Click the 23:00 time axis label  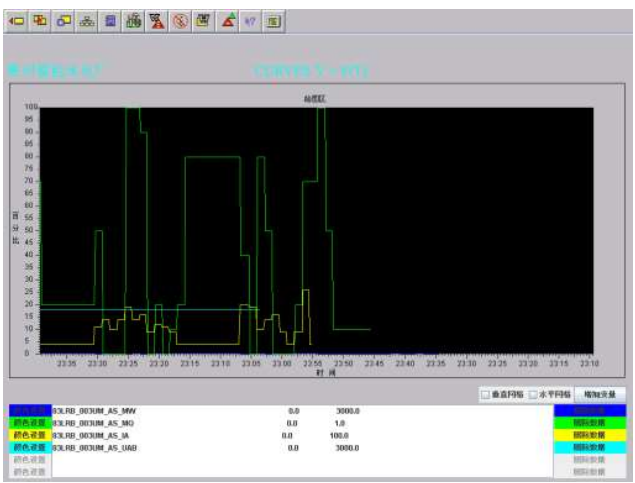point(281,363)
